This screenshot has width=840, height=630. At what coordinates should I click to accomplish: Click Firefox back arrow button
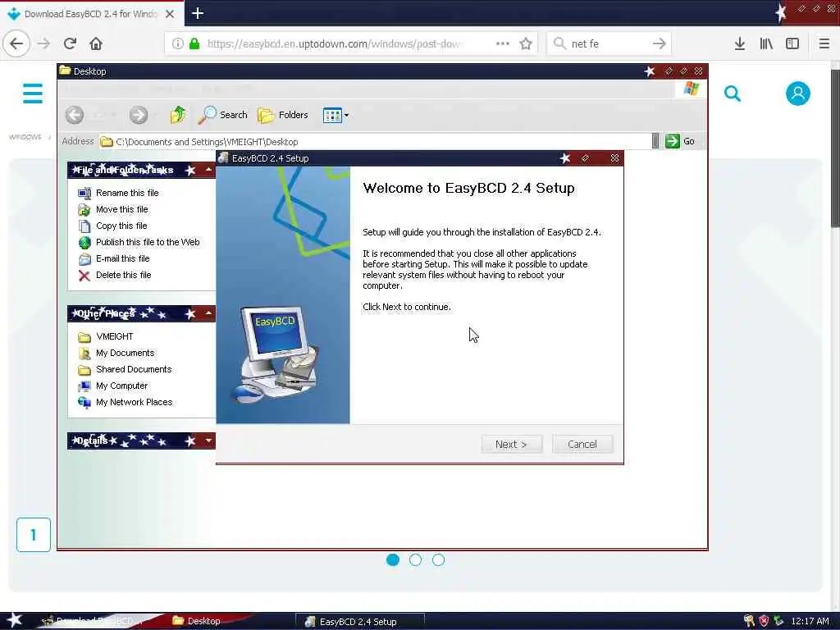pyautogui.click(x=16, y=43)
